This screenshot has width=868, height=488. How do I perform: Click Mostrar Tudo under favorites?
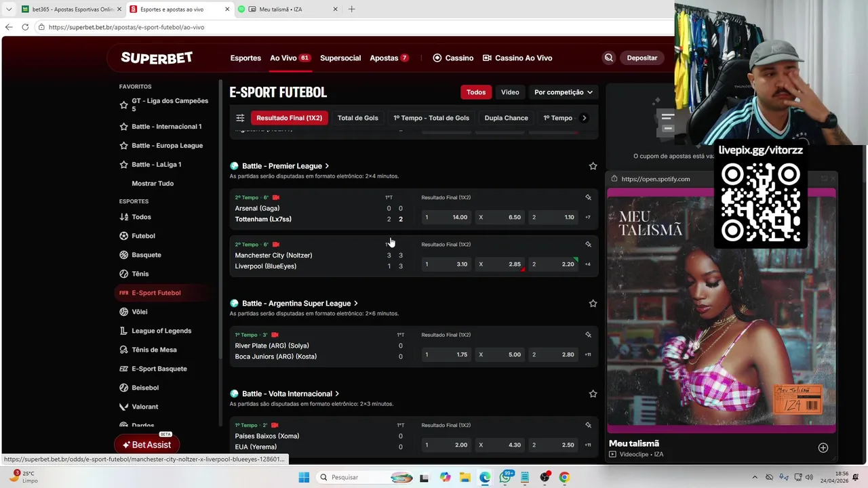153,184
